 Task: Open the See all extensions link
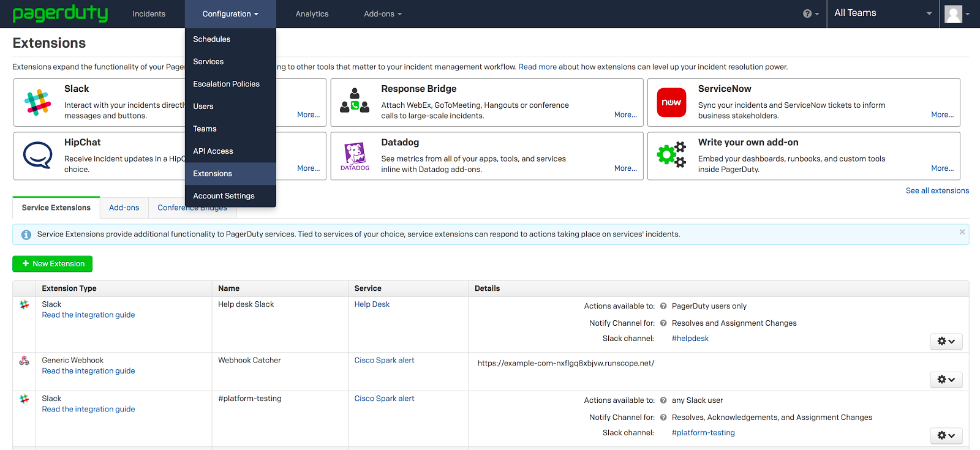pyautogui.click(x=937, y=190)
